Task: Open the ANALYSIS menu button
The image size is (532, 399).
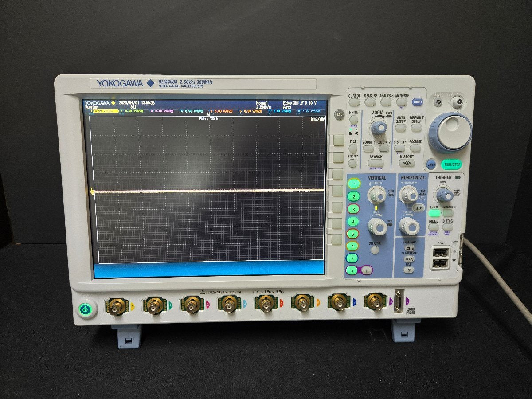Action: click(x=386, y=102)
